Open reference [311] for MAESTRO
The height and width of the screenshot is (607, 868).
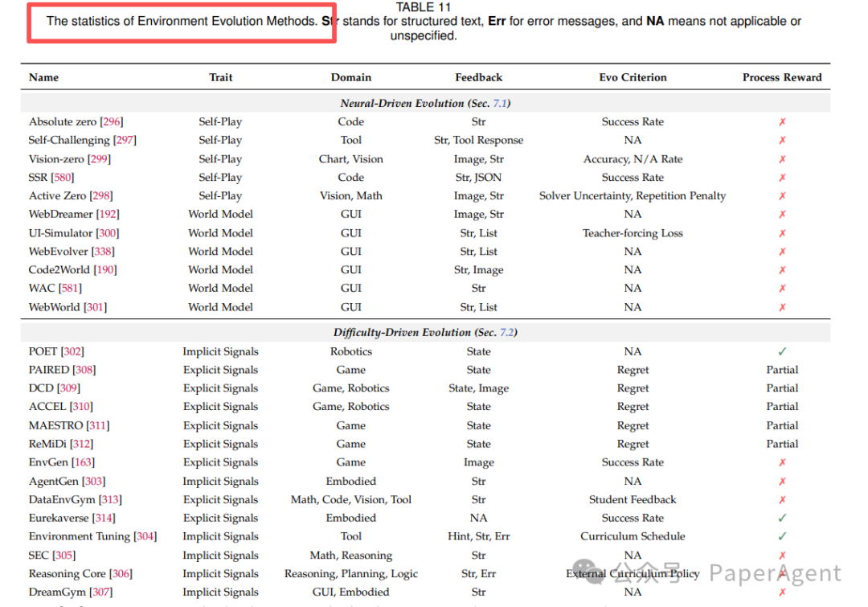point(98,425)
